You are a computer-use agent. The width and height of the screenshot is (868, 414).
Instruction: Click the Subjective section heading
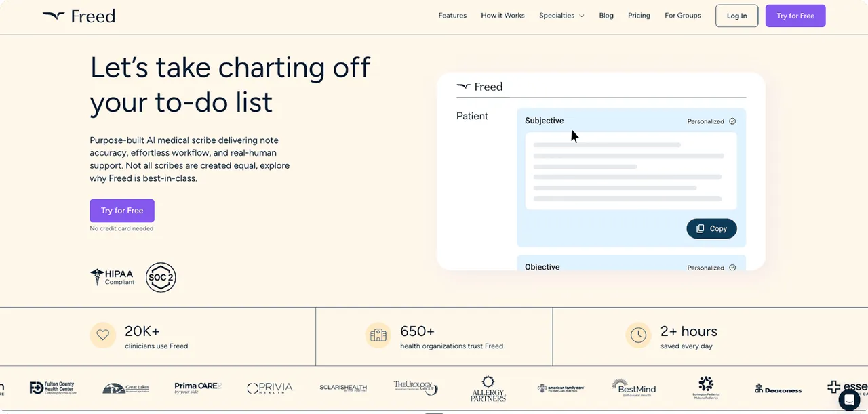click(544, 121)
